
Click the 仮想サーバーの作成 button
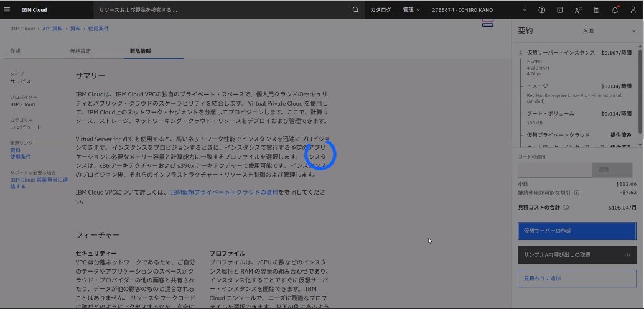point(577,231)
